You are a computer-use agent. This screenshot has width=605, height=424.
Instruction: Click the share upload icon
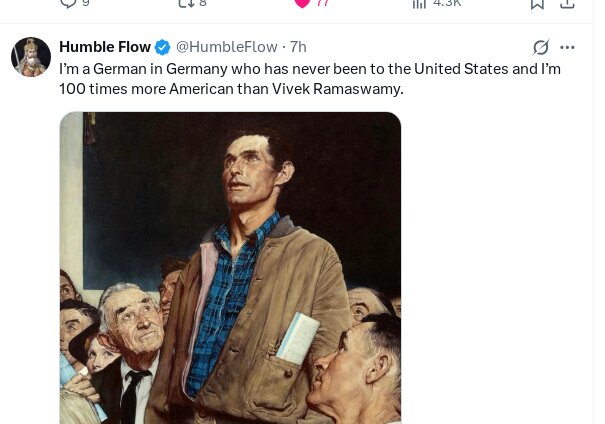567,4
